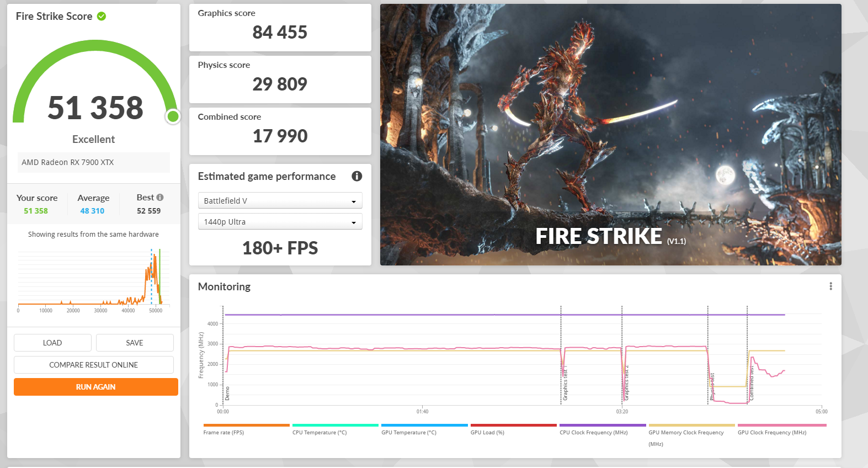
Task: Click the Physics test marker in monitoring graph
Action: pyautogui.click(x=712, y=386)
